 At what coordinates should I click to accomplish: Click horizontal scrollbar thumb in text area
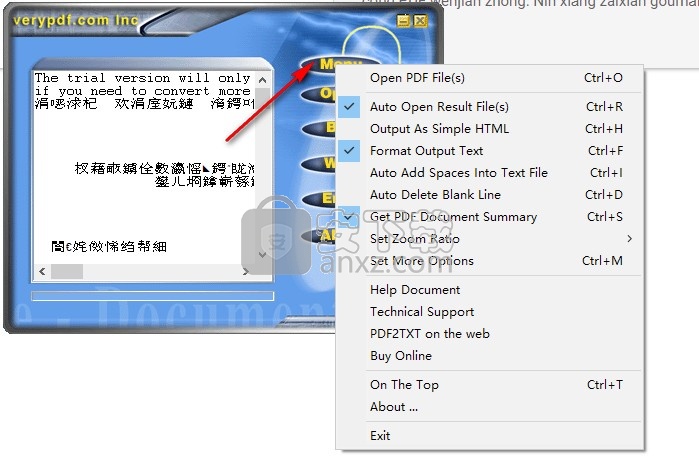[67, 271]
